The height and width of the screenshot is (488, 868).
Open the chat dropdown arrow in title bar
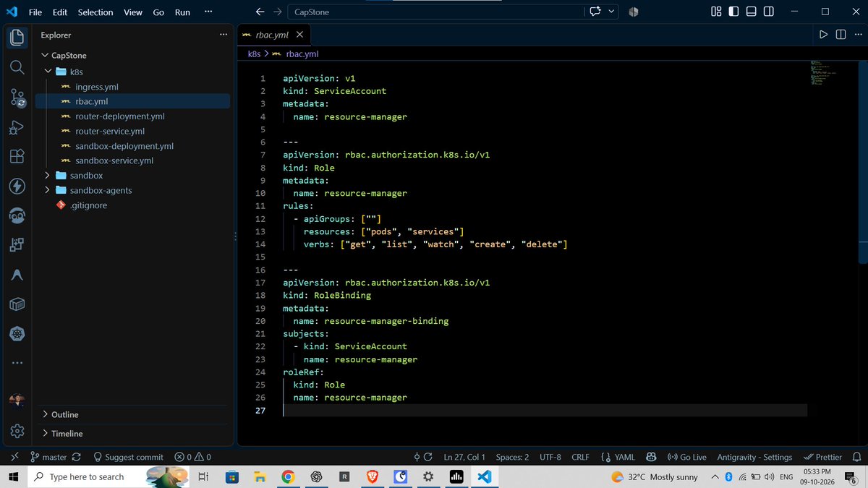pyautogui.click(x=612, y=12)
